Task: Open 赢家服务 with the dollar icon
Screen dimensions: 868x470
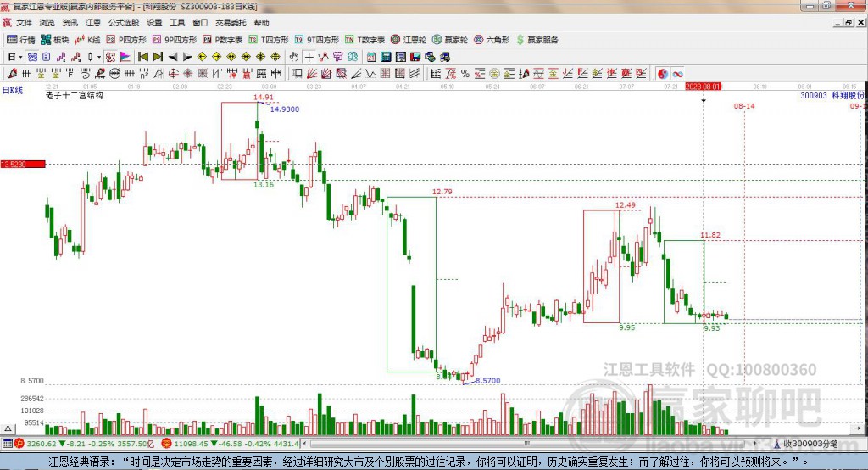Action: point(537,39)
